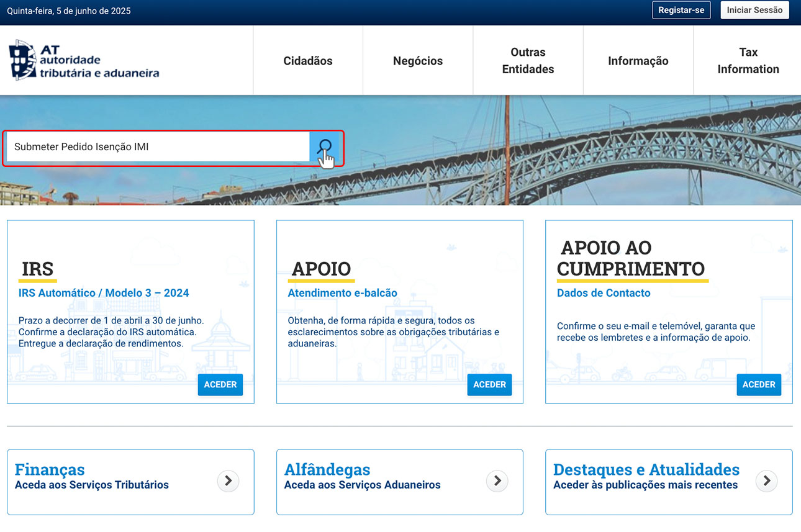This screenshot has width=801, height=532.
Task: Click the magnifying glass search icon
Action: tap(324, 147)
